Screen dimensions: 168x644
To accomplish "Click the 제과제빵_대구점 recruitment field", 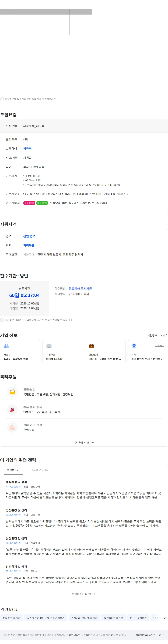I will [x=34, y=126].
